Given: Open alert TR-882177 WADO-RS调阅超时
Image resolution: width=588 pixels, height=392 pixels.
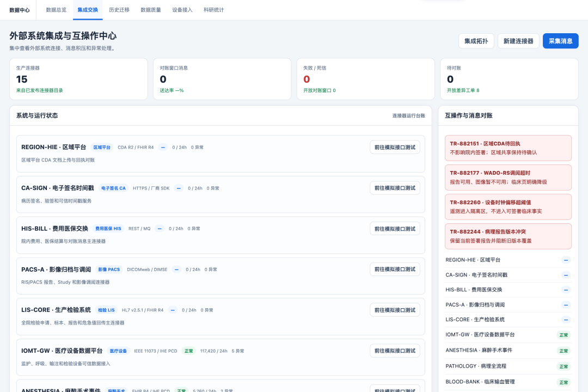Looking at the screenshot, I should click(x=508, y=177).
